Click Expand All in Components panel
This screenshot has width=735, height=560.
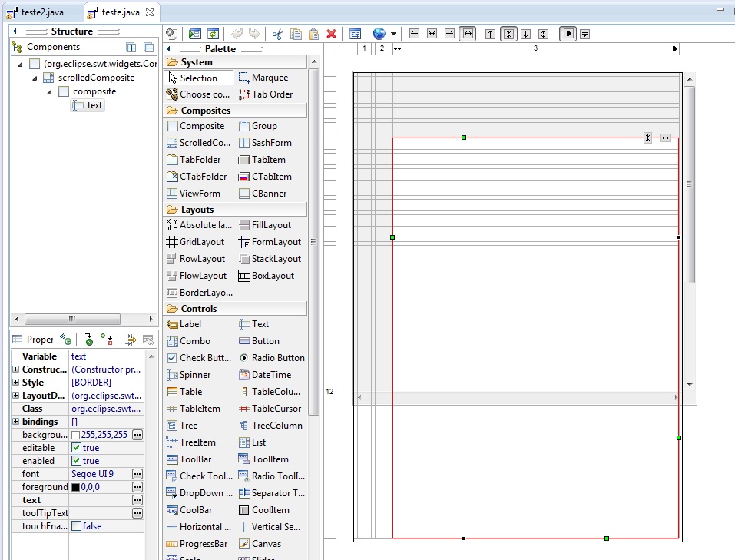click(131, 48)
